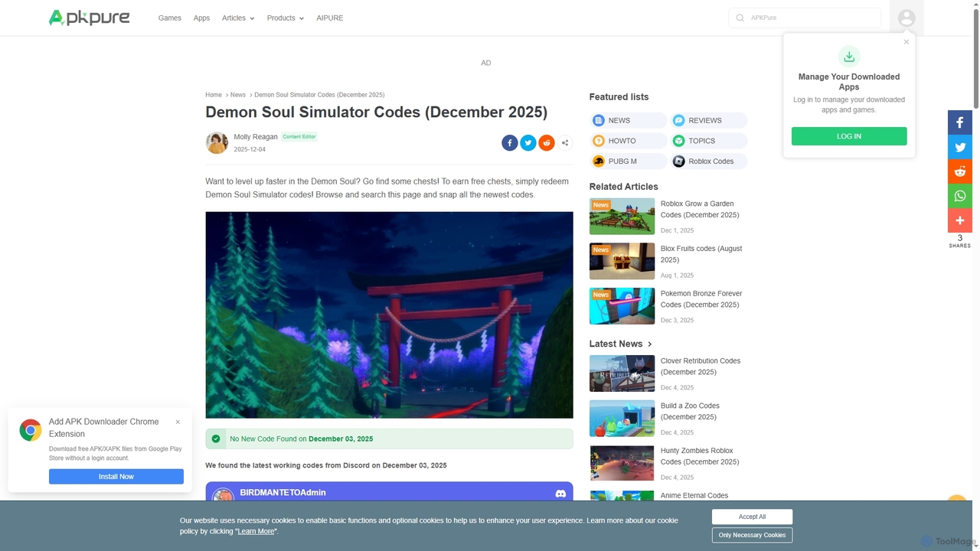The width and height of the screenshot is (980, 551).
Task: Open Roblox Grow a Garden Codes article
Action: [x=700, y=210]
